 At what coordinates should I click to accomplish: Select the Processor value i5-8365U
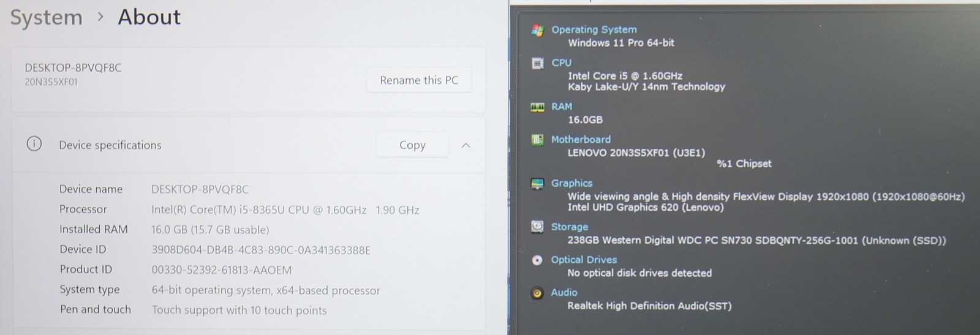point(285,209)
